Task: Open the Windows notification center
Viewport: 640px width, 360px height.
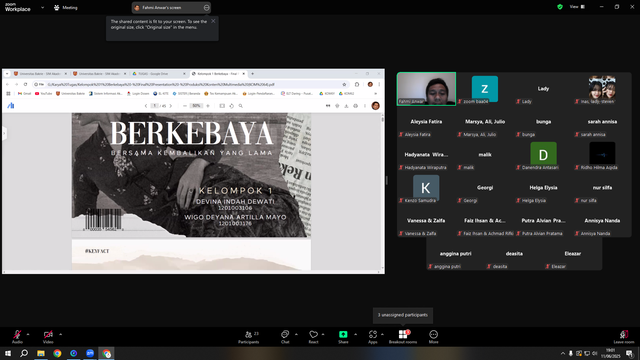Action: (x=630, y=353)
